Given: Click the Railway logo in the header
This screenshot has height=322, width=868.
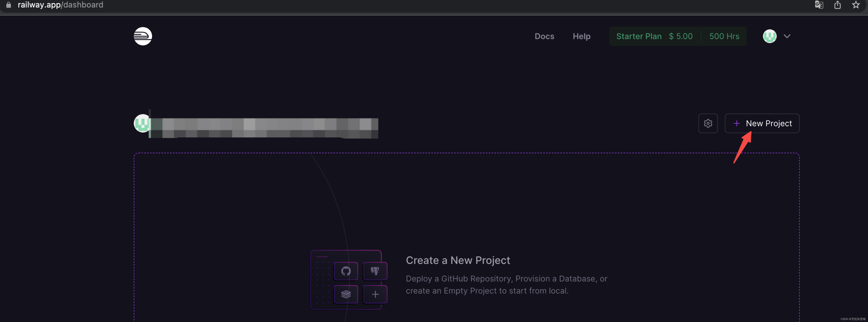Looking at the screenshot, I should click(x=143, y=36).
